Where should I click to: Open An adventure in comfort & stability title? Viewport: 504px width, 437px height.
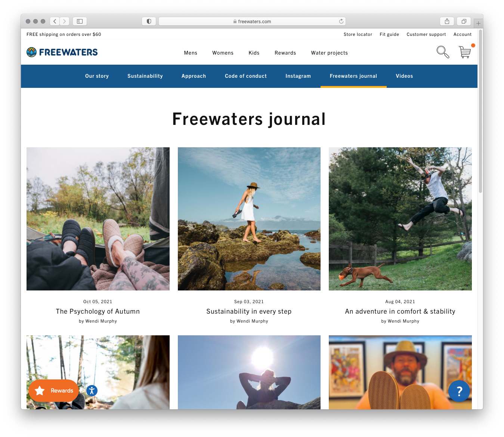400,311
